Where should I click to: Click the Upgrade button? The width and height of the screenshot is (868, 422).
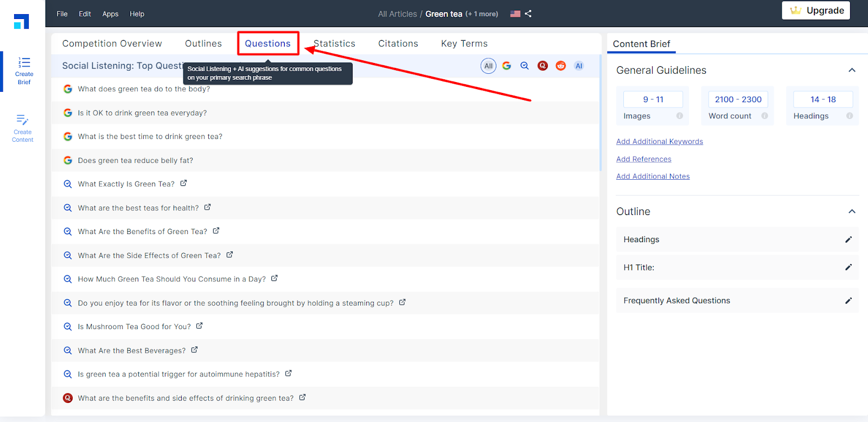[x=816, y=10]
